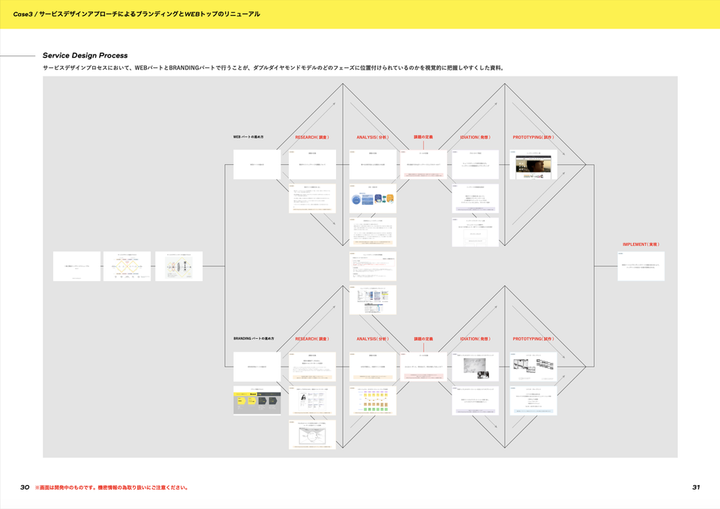
Task: Open the slide thumbnail under 'BRANDINGパートの進め方'
Action: click(257, 367)
